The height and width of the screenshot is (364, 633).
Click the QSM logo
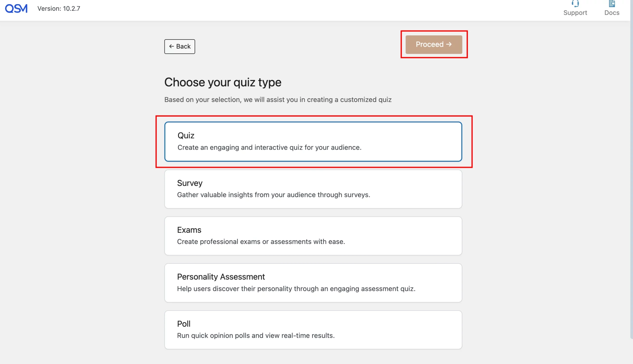point(16,8)
